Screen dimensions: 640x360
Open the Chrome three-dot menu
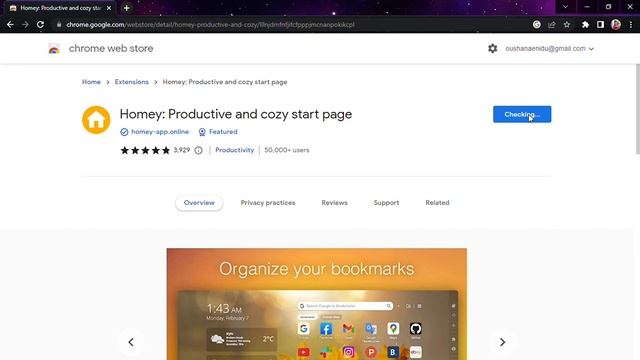pos(631,24)
